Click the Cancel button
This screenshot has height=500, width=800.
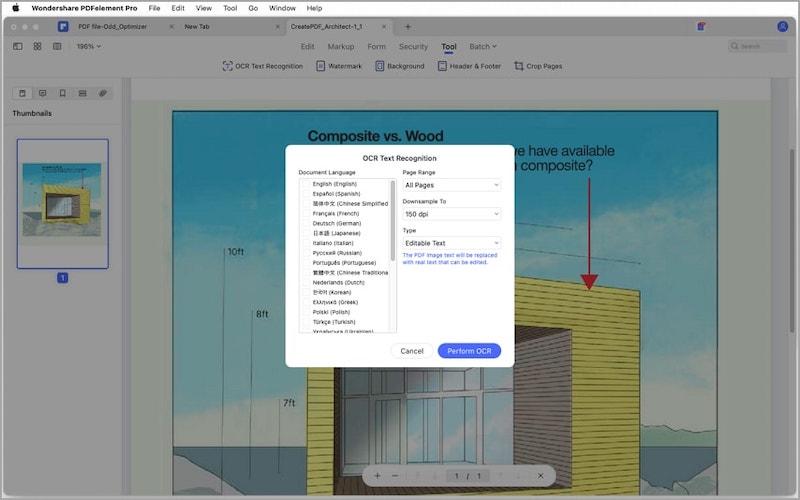[412, 351]
